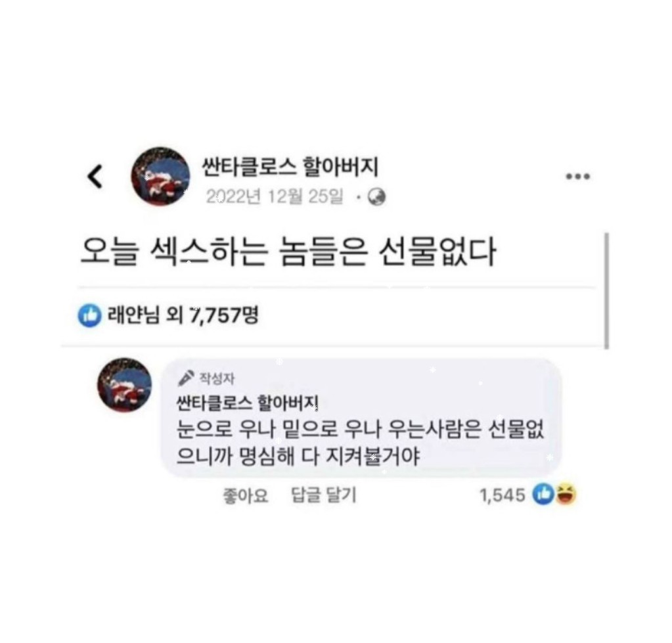This screenshot has width=672, height=643.
Task: Open the post author's Santa profile picture
Action: pyautogui.click(x=161, y=176)
